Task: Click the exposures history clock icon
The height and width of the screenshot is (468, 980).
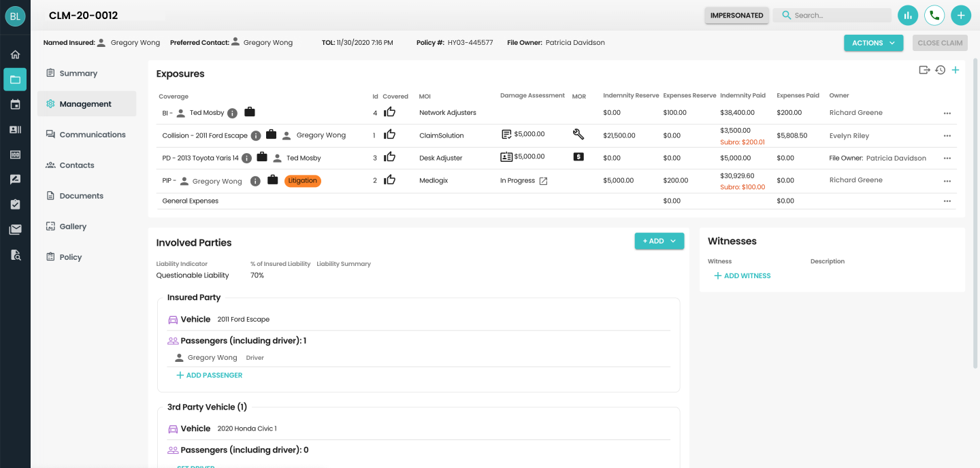Action: [940, 70]
